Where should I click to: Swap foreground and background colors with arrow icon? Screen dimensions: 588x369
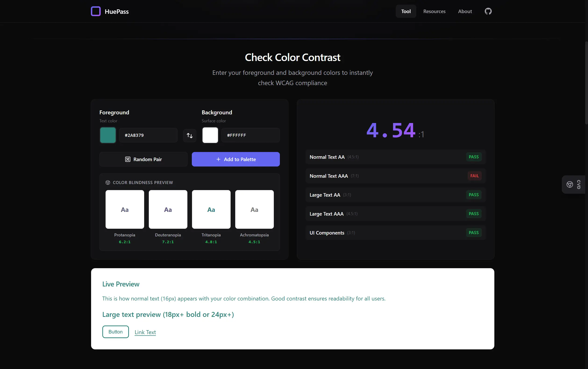tap(189, 135)
